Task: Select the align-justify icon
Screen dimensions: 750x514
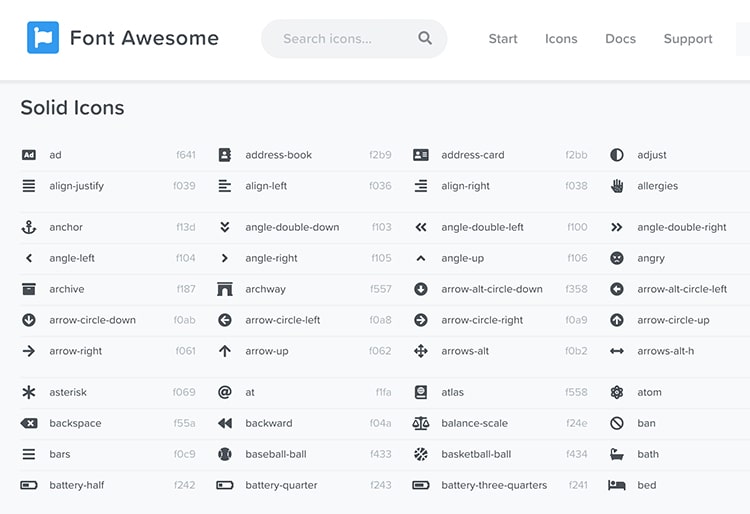Action: [29, 186]
